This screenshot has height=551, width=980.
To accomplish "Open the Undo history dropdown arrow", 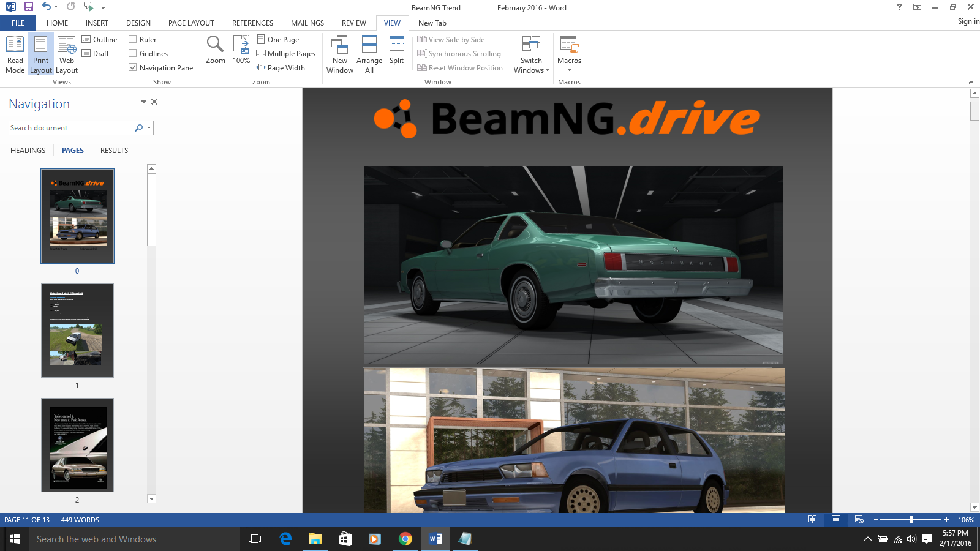I will (56, 7).
